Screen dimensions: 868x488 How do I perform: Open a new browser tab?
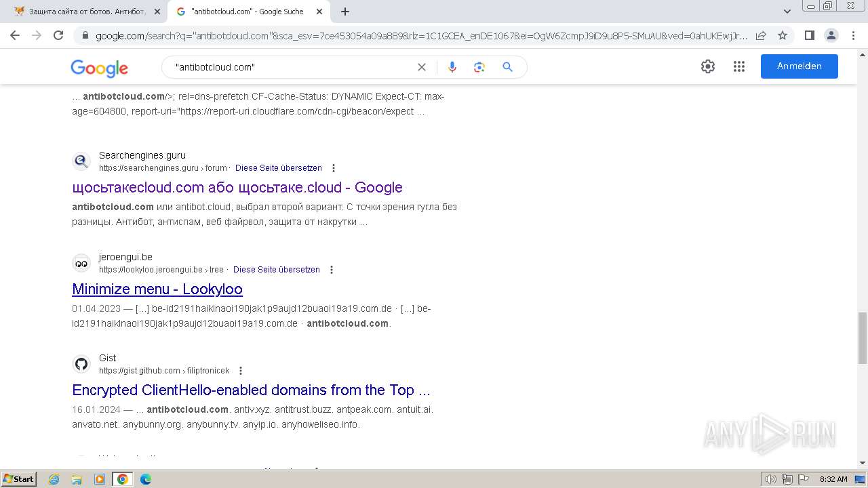[x=345, y=12]
